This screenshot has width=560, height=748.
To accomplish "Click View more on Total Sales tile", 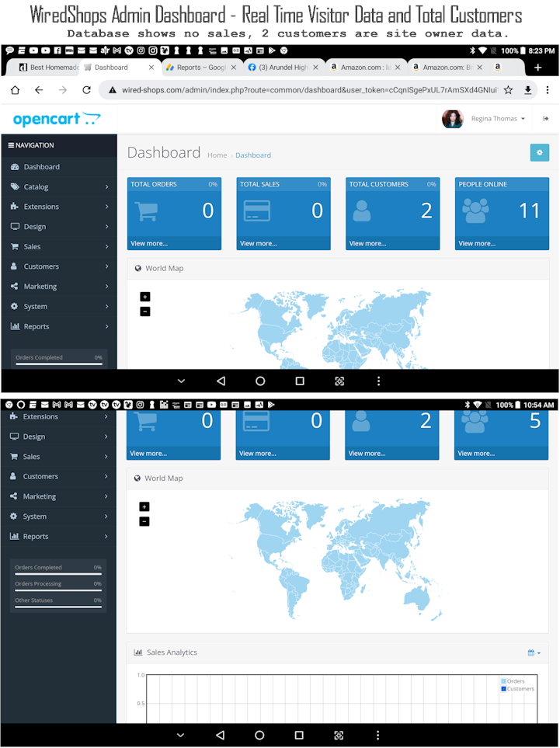I will (259, 243).
